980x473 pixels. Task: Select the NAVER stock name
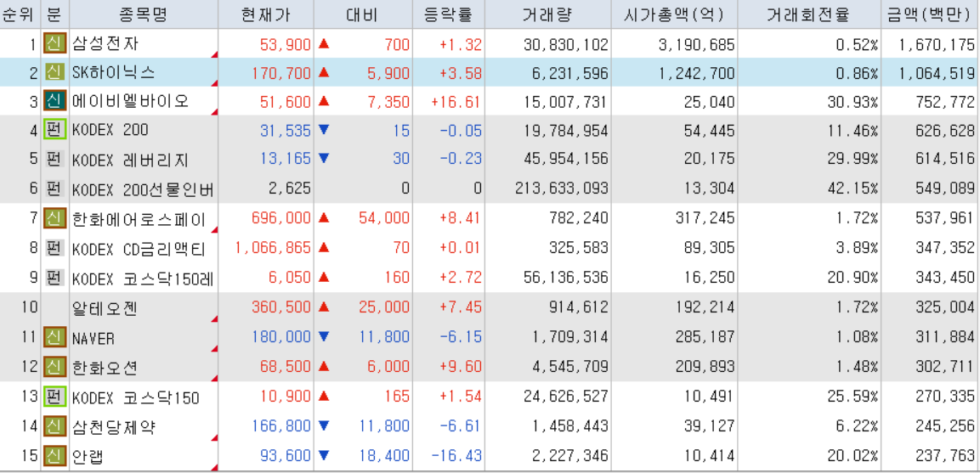[x=93, y=338]
